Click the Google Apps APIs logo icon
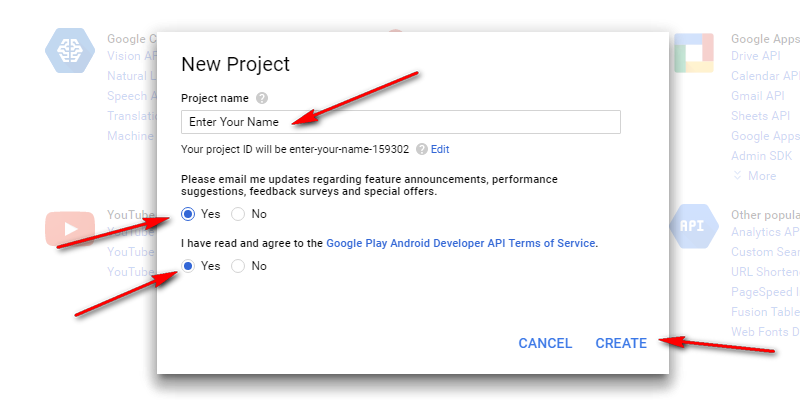The height and width of the screenshot is (400, 800). [x=692, y=52]
